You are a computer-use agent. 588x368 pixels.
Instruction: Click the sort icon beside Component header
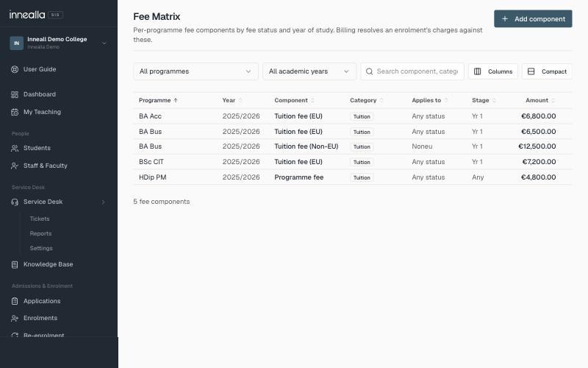[x=313, y=100]
